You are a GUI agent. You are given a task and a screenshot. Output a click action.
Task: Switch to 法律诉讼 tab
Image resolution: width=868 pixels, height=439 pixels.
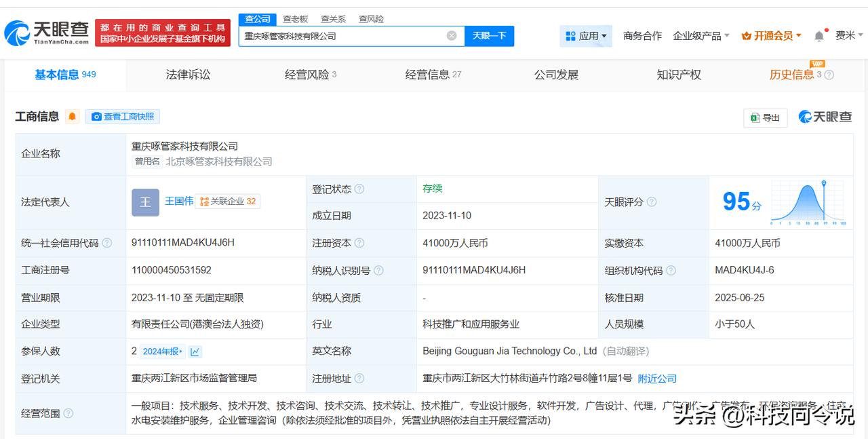(x=188, y=75)
